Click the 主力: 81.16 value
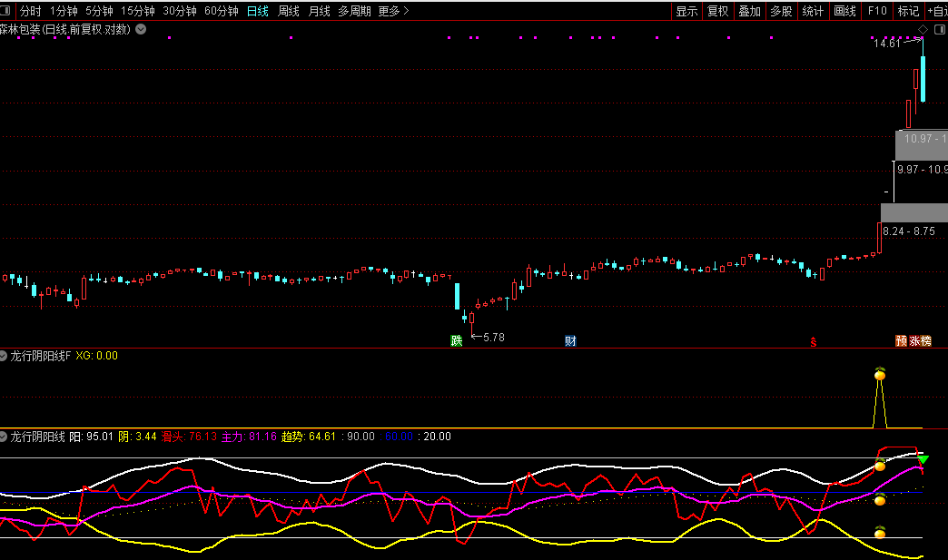Image resolution: width=948 pixels, height=560 pixels. (249, 437)
